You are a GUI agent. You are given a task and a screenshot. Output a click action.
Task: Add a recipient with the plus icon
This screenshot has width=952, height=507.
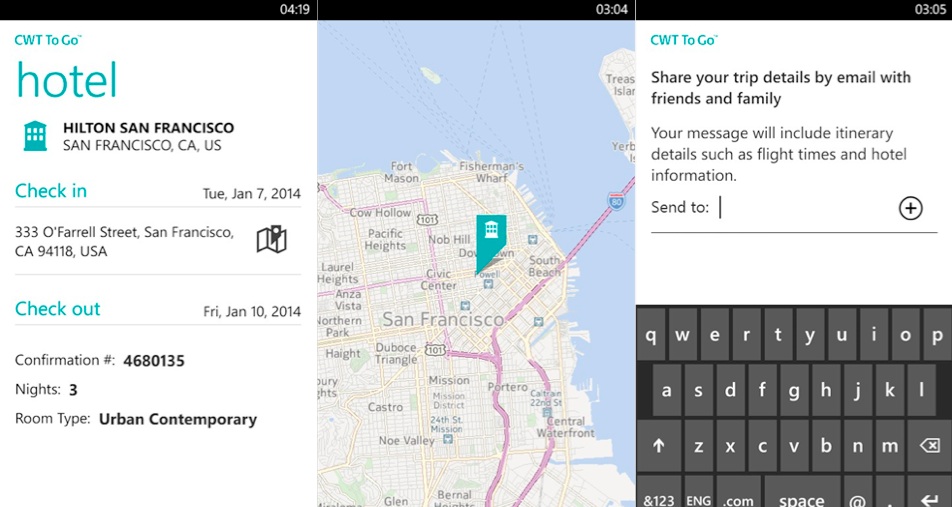click(910, 208)
